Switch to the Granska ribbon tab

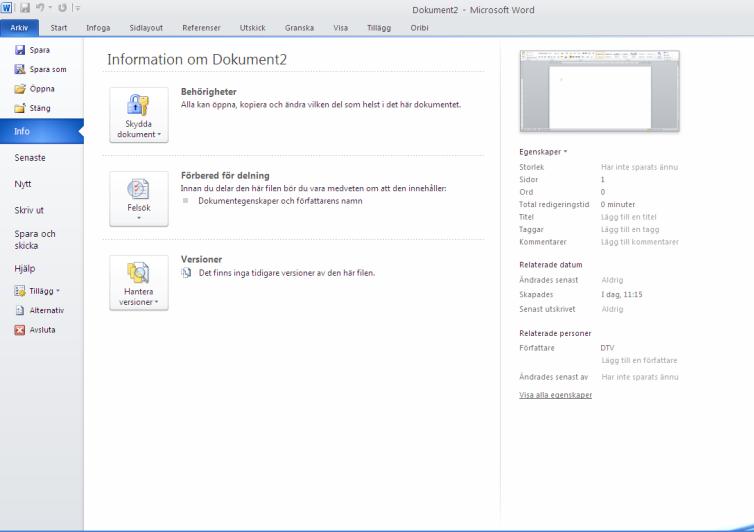coord(299,28)
